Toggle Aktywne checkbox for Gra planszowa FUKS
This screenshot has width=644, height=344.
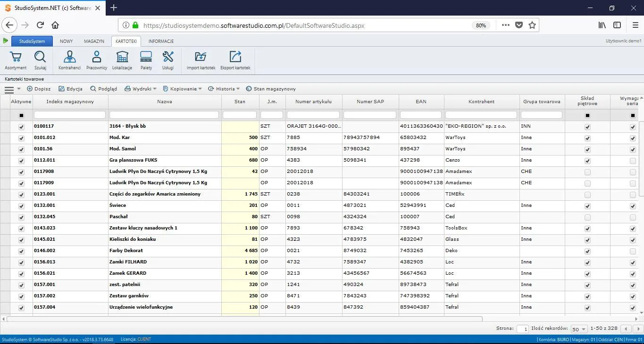[x=21, y=161]
